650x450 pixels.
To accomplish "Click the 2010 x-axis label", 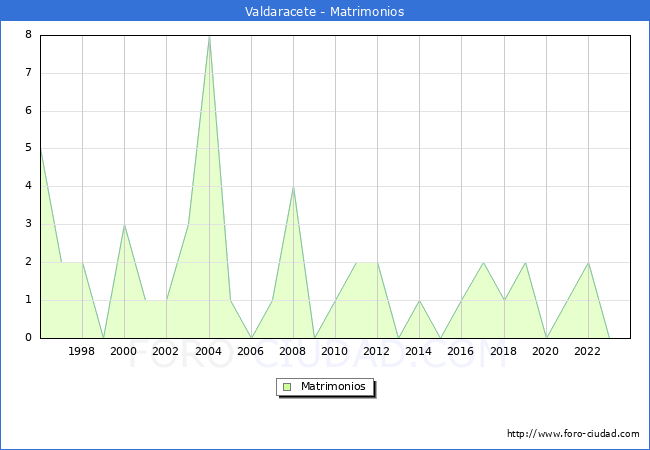I will tap(334, 351).
